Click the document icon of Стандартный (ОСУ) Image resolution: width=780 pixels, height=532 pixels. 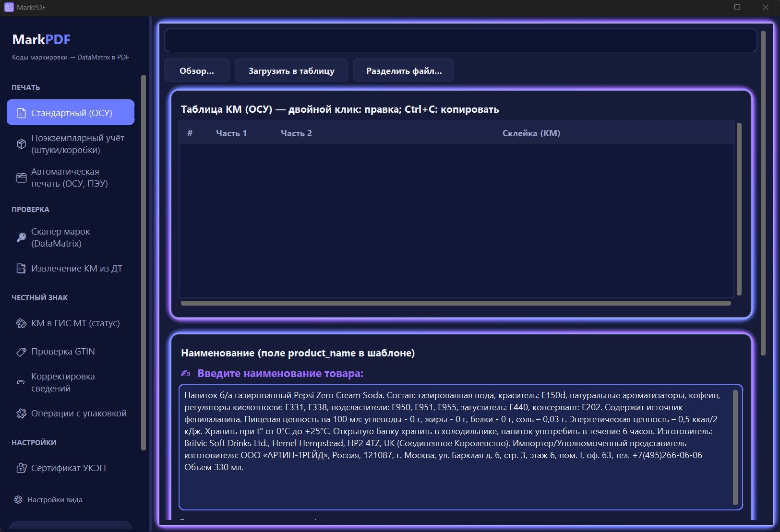21,113
